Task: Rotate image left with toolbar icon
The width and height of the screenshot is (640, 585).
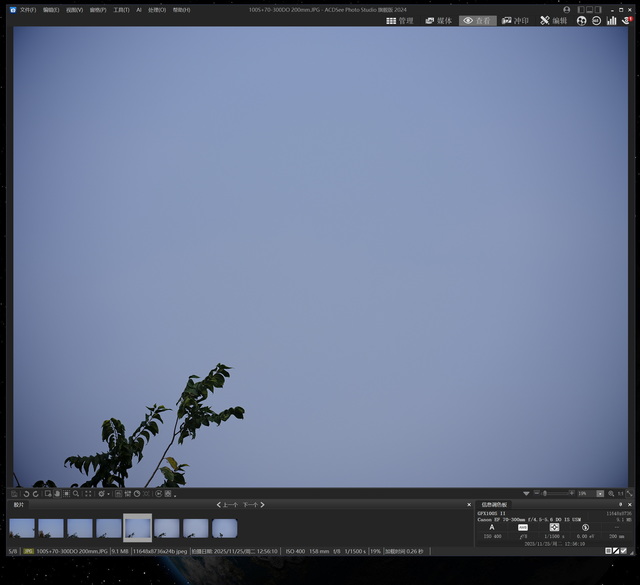Action: (x=26, y=494)
